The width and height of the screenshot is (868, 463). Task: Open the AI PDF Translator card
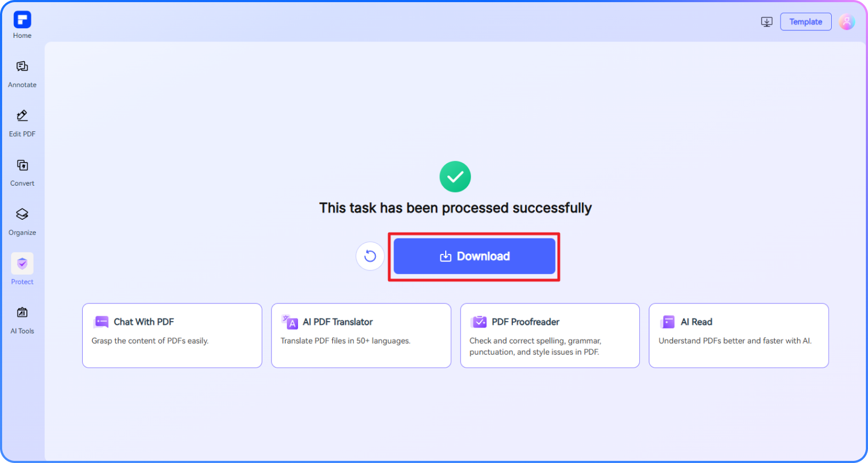pyautogui.click(x=361, y=336)
